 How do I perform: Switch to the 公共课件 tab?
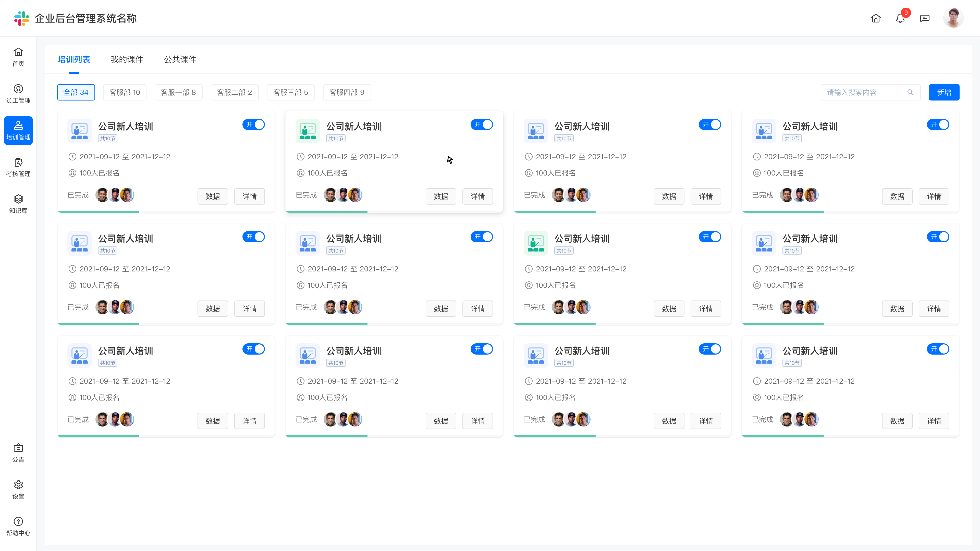click(x=180, y=59)
